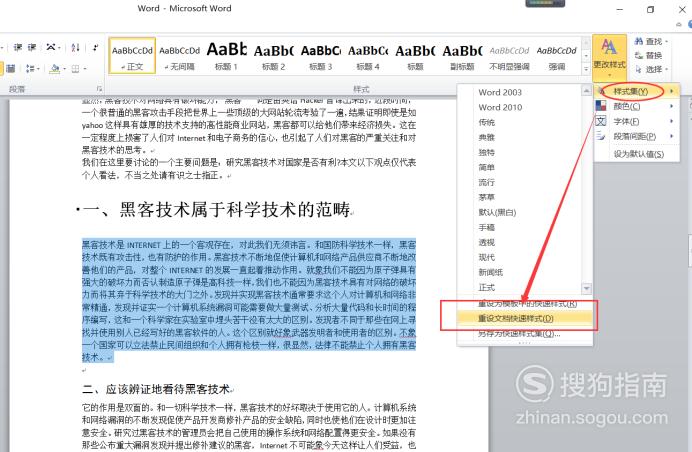
Task: Click the 选择 cursor icon
Action: [x=638, y=69]
